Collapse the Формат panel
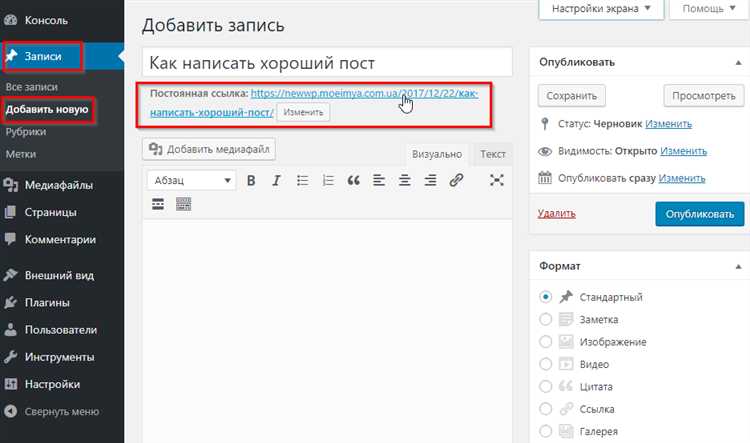This screenshot has width=750, height=443. coord(738,266)
